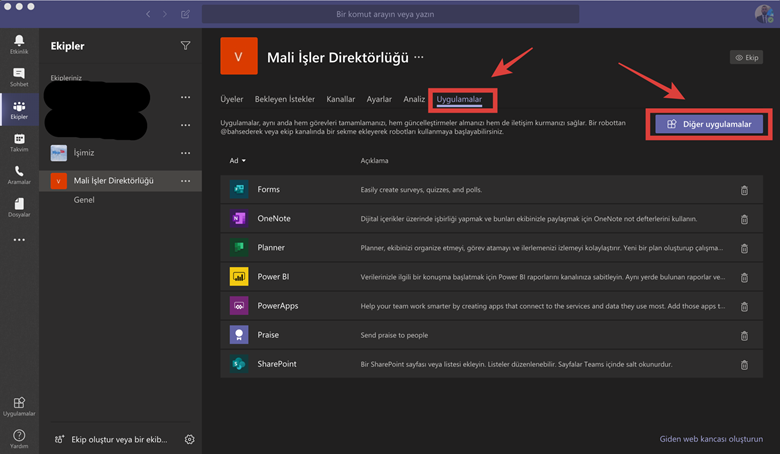Click the Forms app name

269,189
